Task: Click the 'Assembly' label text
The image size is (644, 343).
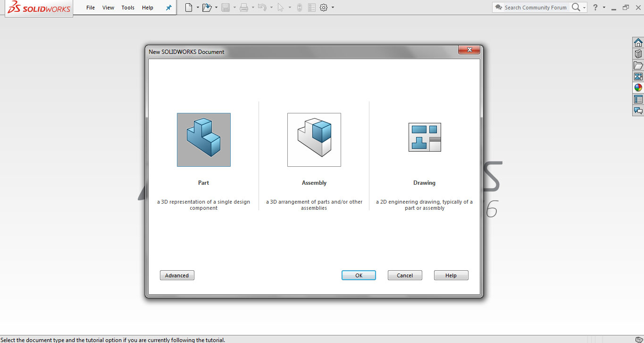Action: [x=314, y=183]
